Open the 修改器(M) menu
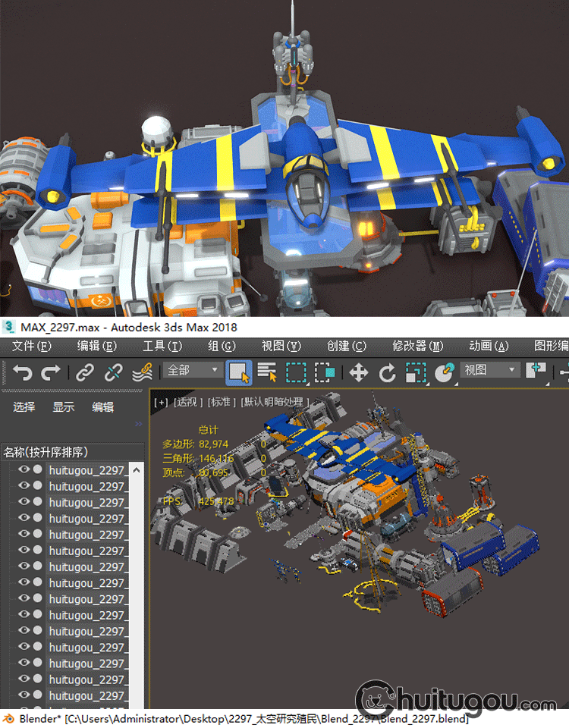 tap(417, 346)
